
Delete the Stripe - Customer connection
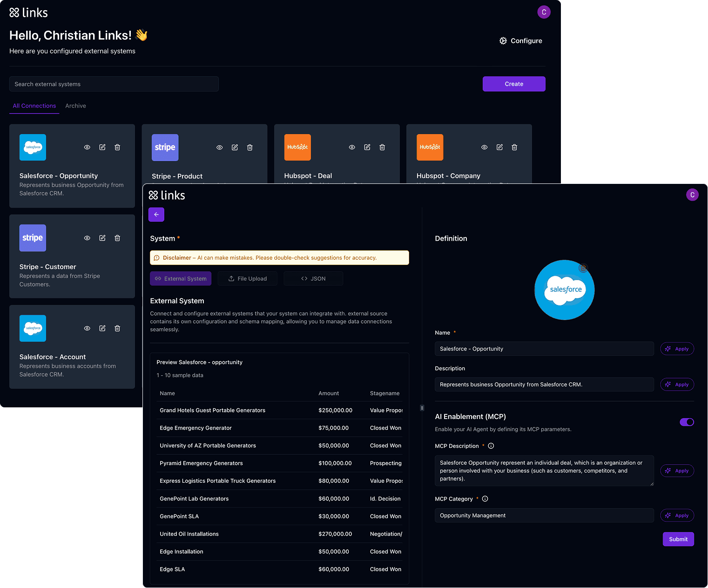pyautogui.click(x=117, y=238)
